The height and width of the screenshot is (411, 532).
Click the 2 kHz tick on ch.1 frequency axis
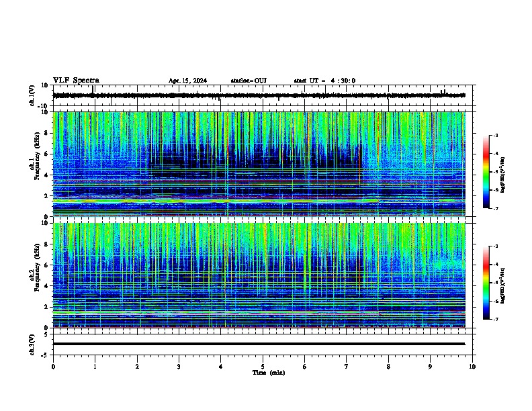(x=46, y=195)
